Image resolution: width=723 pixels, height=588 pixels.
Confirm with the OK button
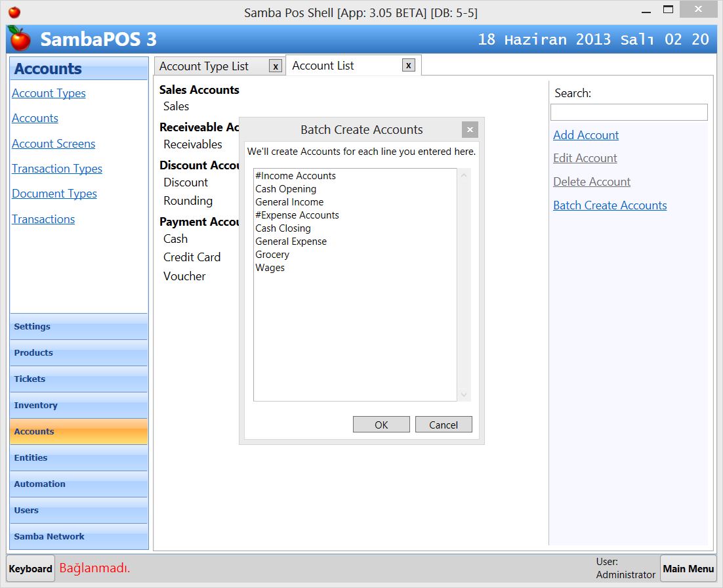point(381,424)
